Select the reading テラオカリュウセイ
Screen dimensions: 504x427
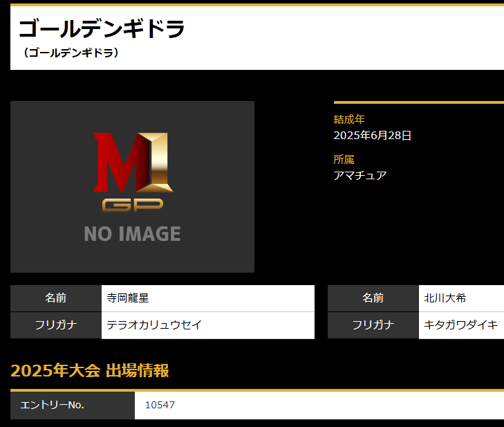(x=154, y=325)
